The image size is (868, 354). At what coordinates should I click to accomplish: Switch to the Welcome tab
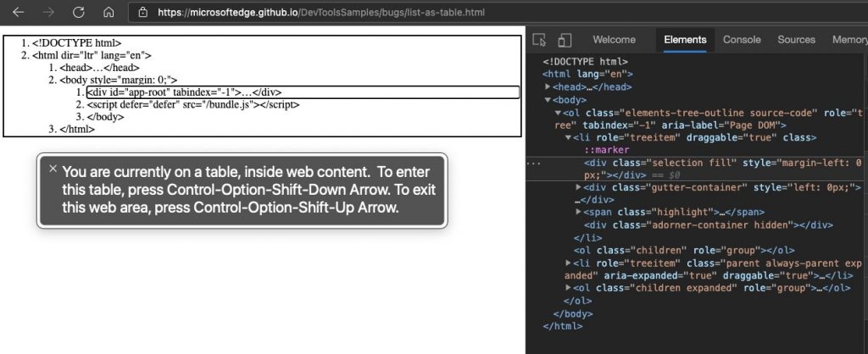[x=614, y=40]
